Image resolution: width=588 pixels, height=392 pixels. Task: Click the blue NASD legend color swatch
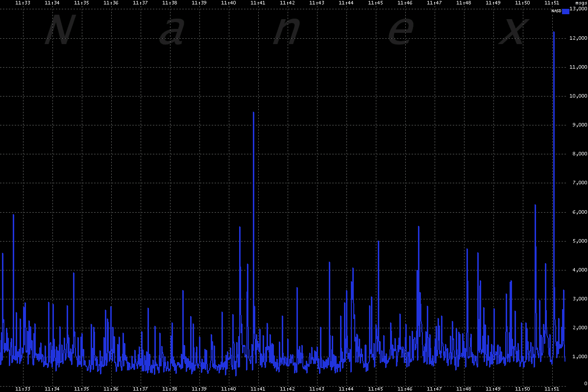(x=566, y=11)
